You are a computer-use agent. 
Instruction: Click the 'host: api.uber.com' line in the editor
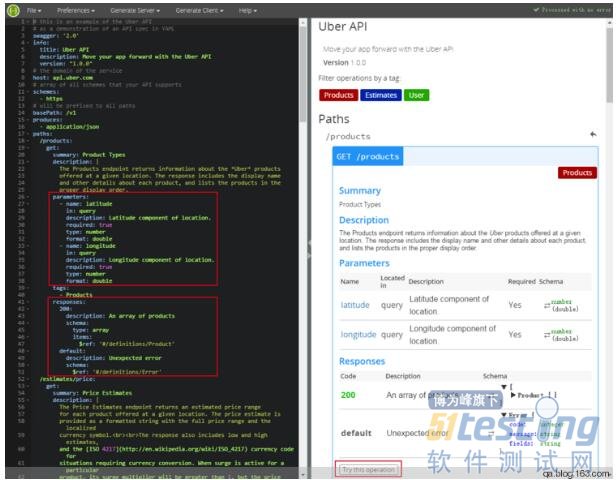(x=63, y=78)
